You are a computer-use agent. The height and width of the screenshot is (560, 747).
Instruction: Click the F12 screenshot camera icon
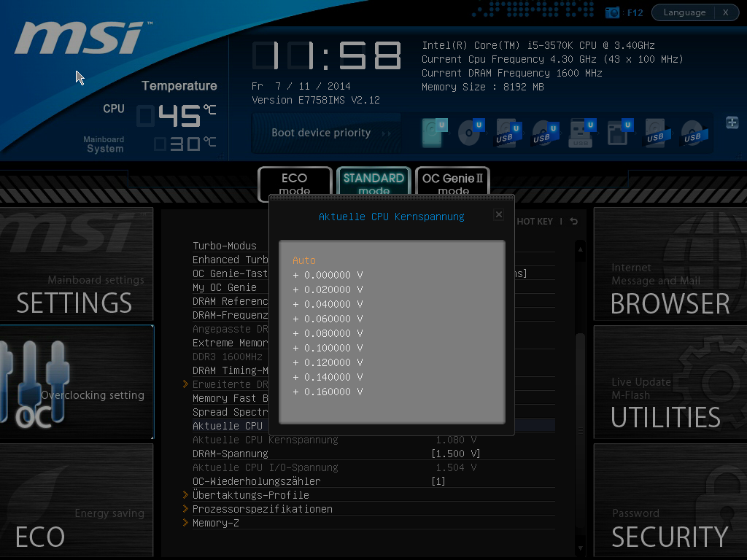click(x=612, y=12)
